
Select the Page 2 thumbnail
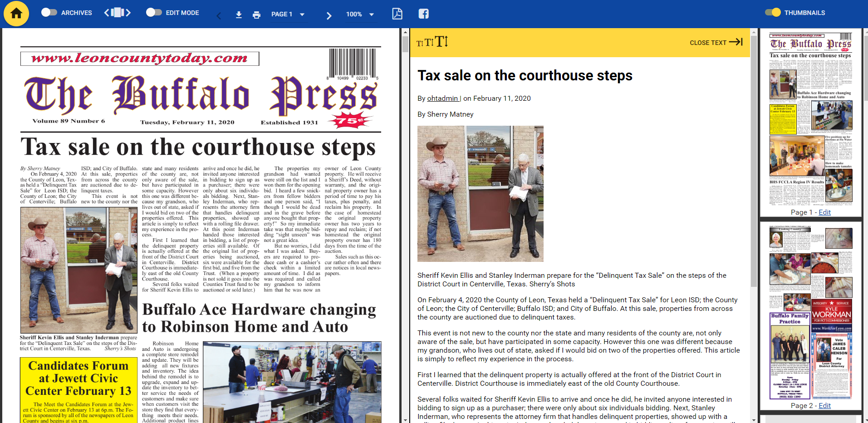click(x=810, y=312)
